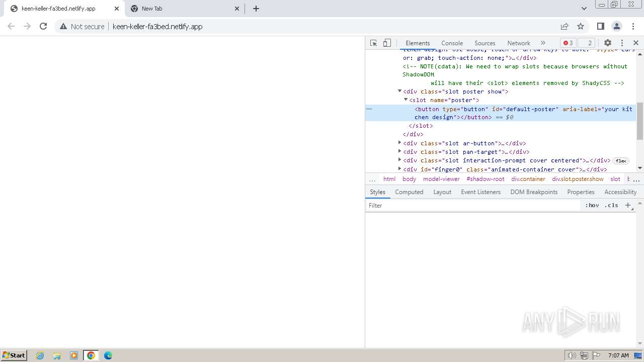Open the Windows Start menu
This screenshot has width=644, height=362.
pos(14,355)
